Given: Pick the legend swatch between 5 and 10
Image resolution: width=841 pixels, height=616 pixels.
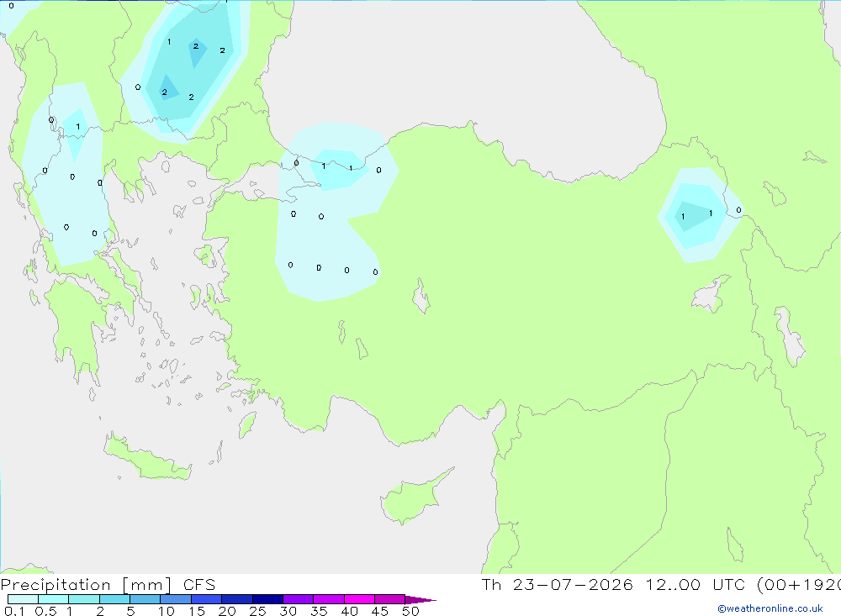Looking at the screenshot, I should pos(145,599).
